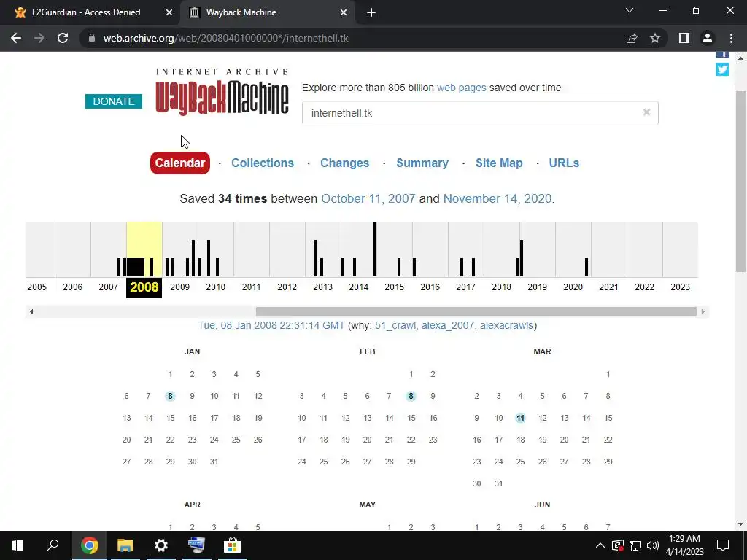The height and width of the screenshot is (560, 747).
Task: Select the Calendar view tab
Action: [180, 163]
